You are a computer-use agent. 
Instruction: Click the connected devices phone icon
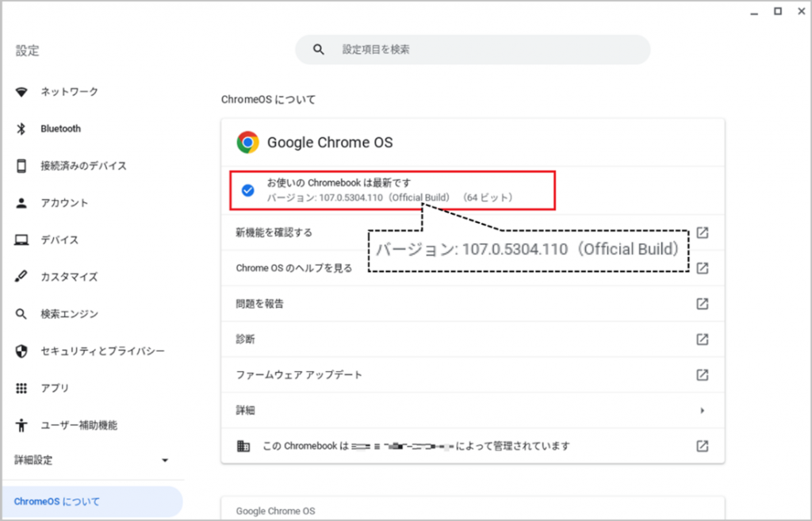click(x=22, y=166)
